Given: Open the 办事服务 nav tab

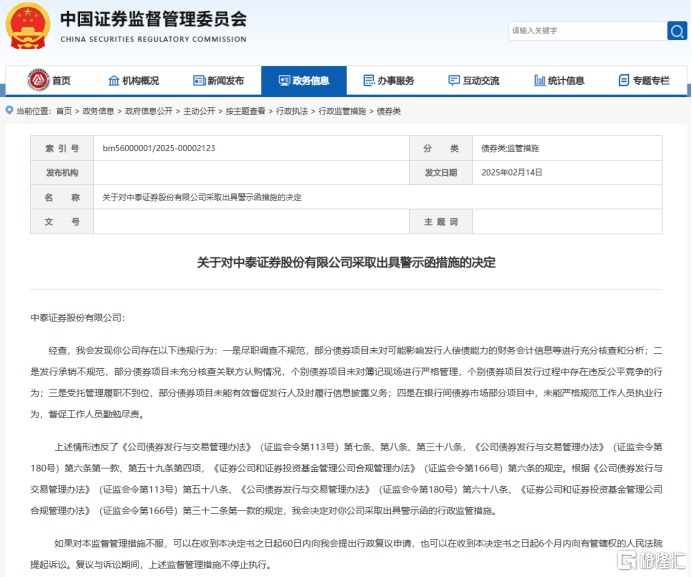Looking at the screenshot, I should coord(389,80).
